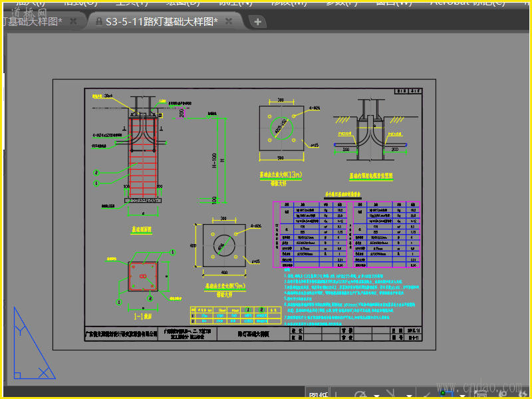The image size is (532, 399).
Task: Click the isometric drafting icon in status bar
Action: (x=390, y=394)
